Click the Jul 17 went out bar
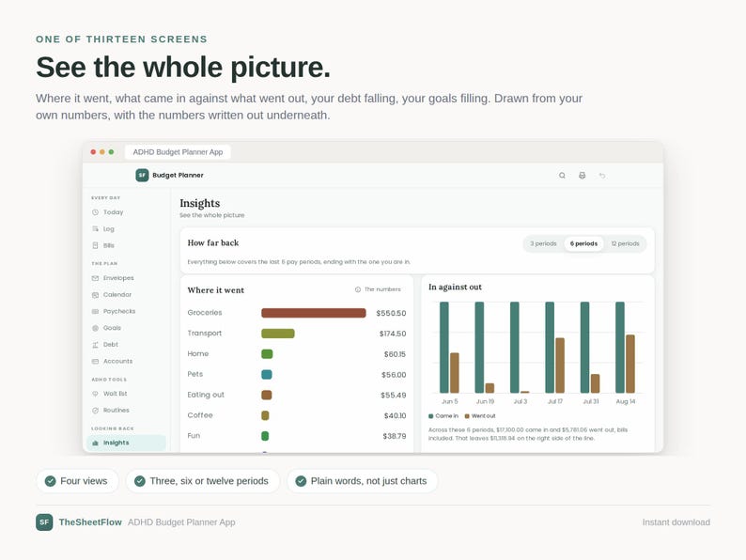The image size is (746, 560). [x=560, y=366]
